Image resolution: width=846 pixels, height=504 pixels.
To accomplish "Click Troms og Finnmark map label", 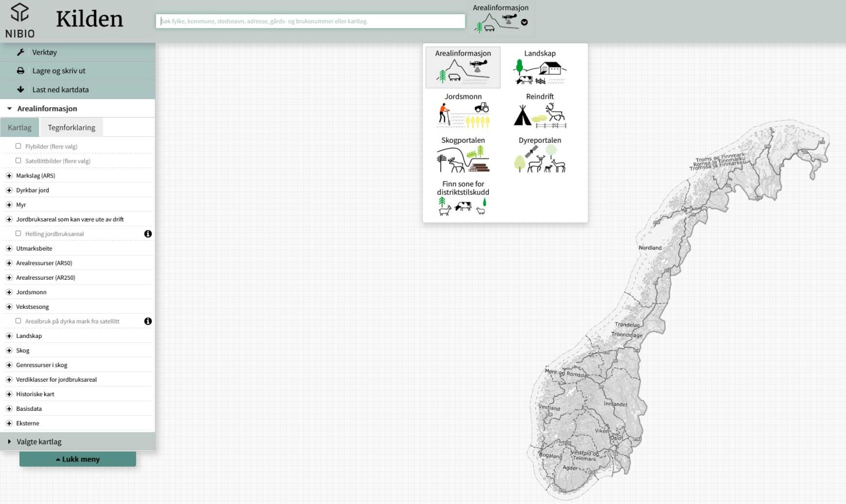I will click(720, 158).
